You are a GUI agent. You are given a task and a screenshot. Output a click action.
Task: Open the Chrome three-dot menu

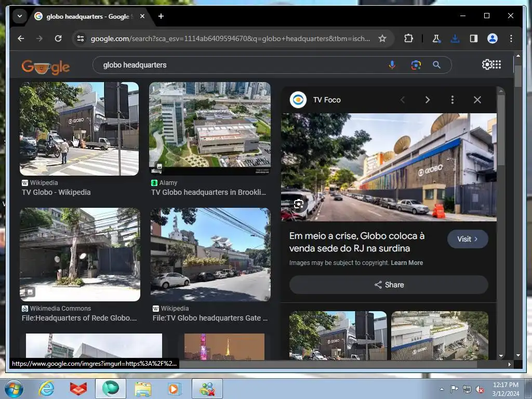(511, 38)
